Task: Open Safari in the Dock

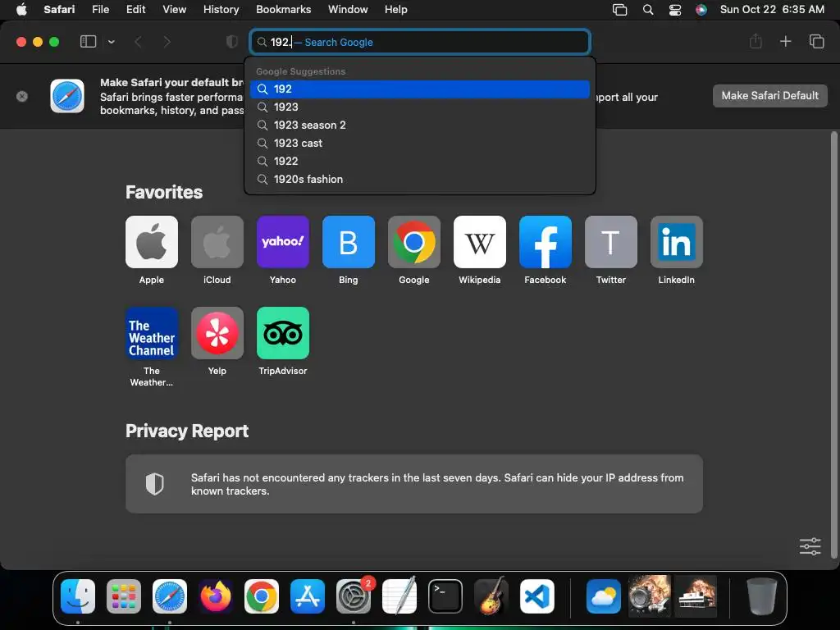Action: (x=170, y=596)
